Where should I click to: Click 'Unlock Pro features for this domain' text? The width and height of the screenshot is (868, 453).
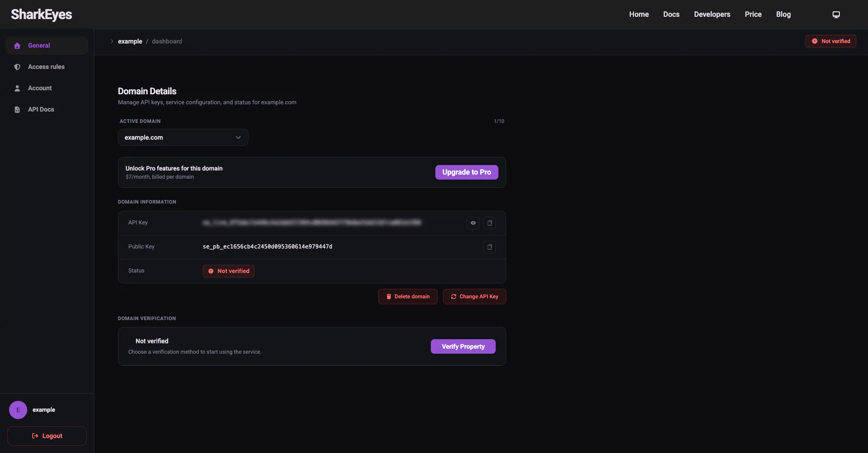(x=174, y=168)
